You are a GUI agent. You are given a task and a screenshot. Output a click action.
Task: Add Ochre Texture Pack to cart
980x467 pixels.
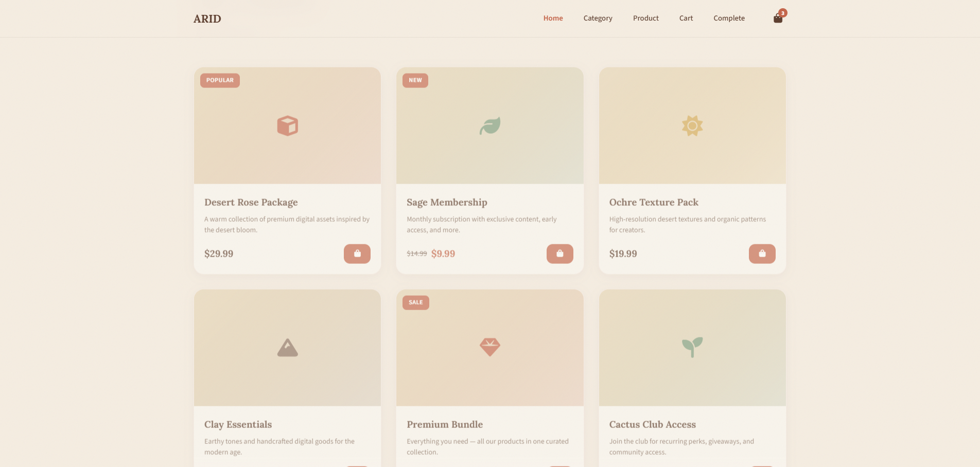tap(762, 254)
